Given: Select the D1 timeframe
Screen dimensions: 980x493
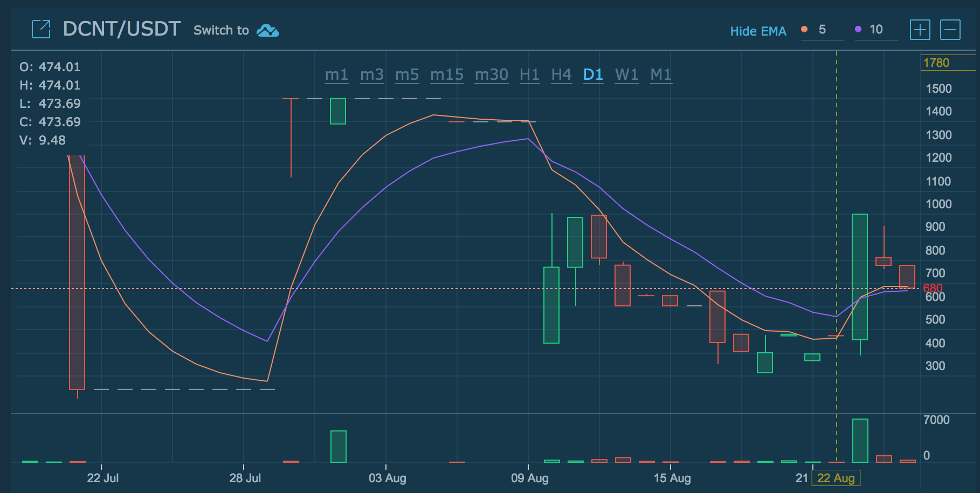Looking at the screenshot, I should pyautogui.click(x=593, y=74).
